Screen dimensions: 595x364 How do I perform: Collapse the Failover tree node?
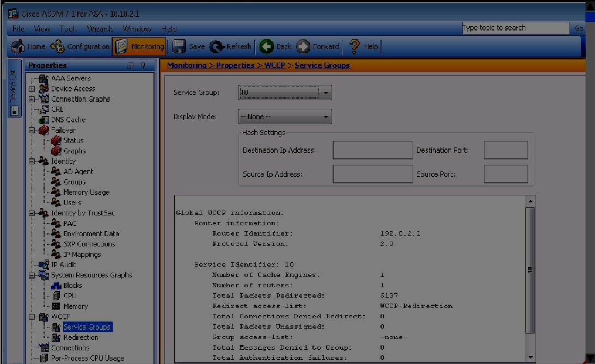(32, 130)
